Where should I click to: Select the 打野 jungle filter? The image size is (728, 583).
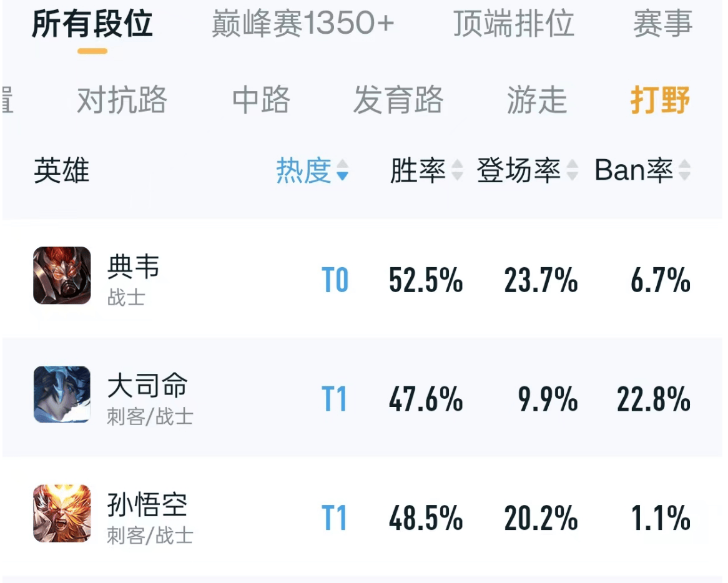[x=660, y=100]
